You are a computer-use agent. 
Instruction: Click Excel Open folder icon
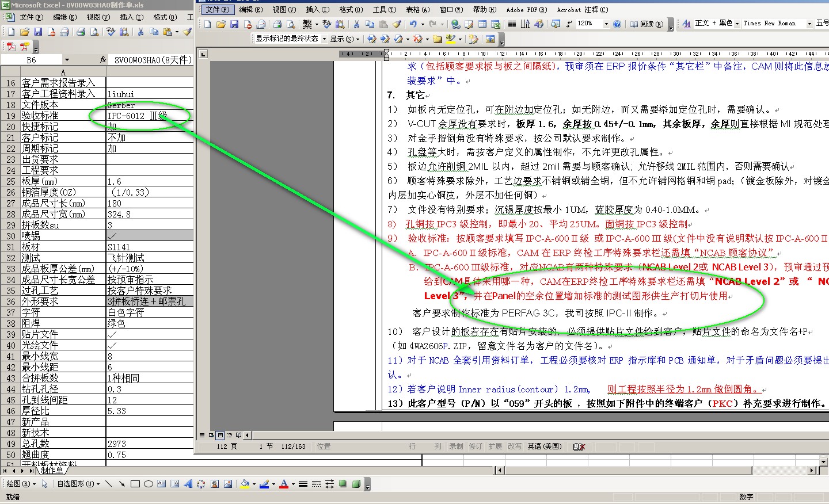point(24,32)
